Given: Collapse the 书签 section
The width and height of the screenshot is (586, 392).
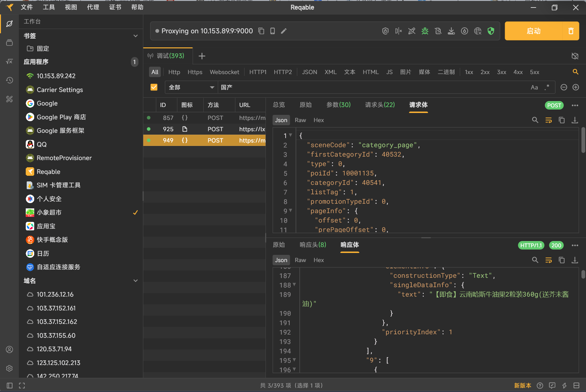Looking at the screenshot, I should (135, 36).
